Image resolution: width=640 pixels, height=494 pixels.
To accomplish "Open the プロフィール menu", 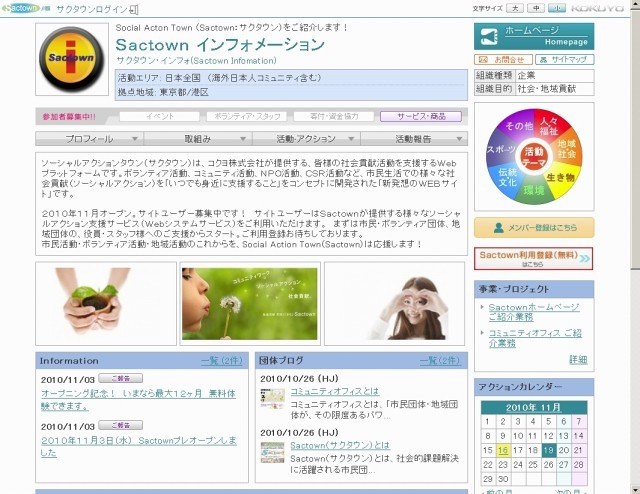I will pyautogui.click(x=89, y=139).
